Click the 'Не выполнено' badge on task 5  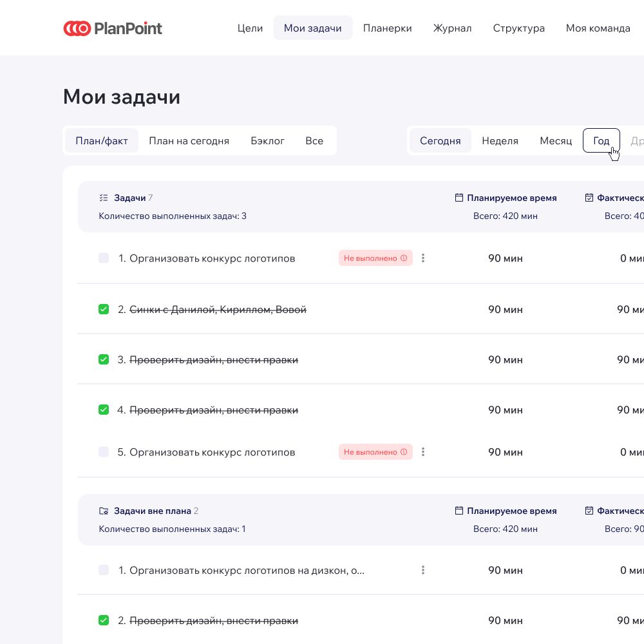pos(370,452)
